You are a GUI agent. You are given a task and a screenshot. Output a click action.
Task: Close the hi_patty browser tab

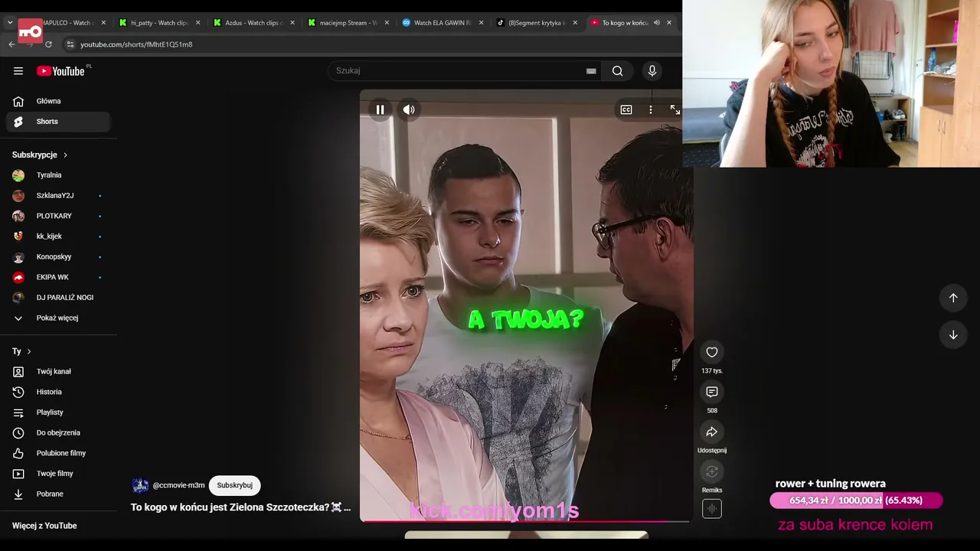(198, 23)
